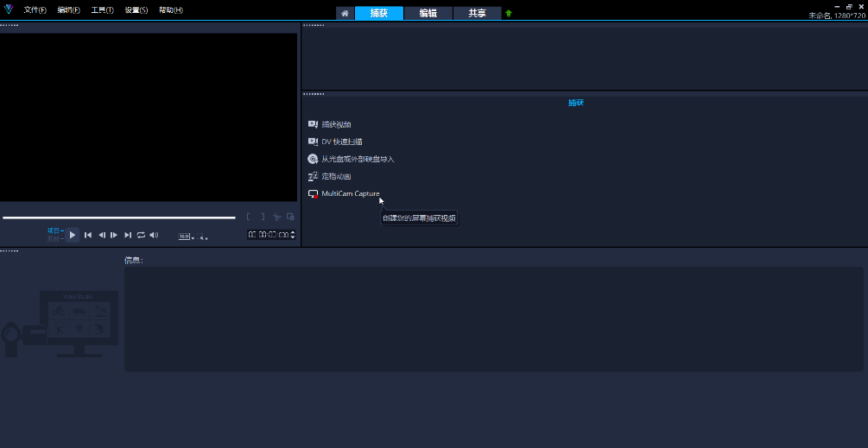Launch MultiCam Capture screen recorder
Viewport: 868px width, 448px height.
pos(350,193)
